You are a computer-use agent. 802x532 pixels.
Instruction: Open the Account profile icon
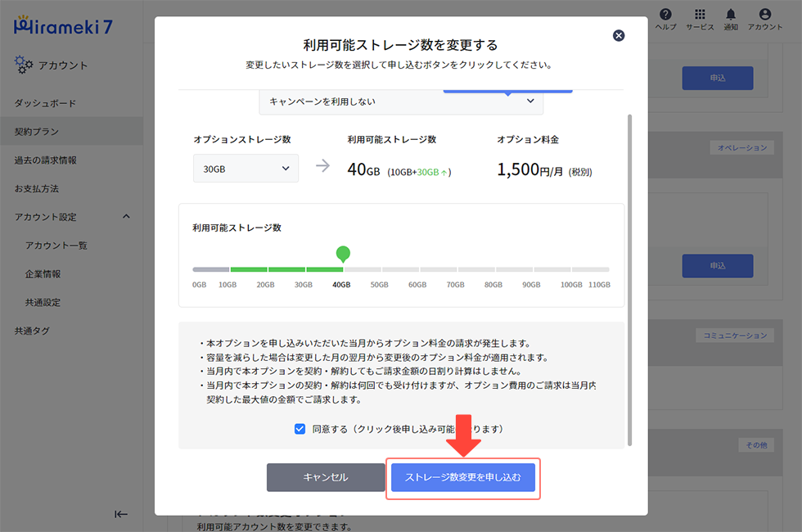click(764, 19)
